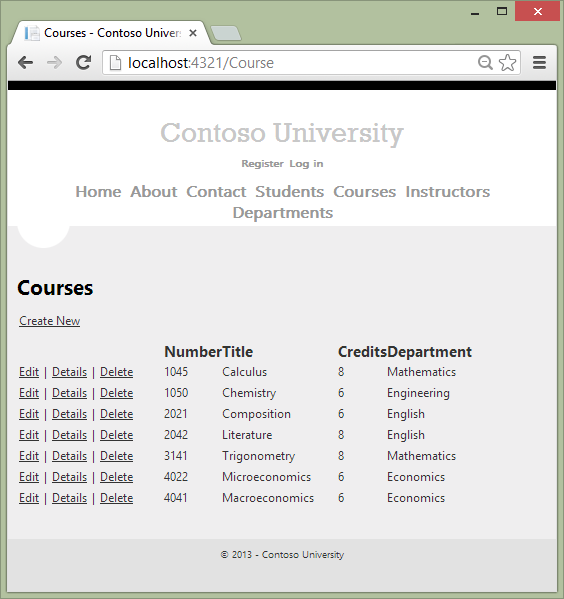The width and height of the screenshot is (564, 599).
Task: Maximize the browser window
Action: (x=502, y=11)
